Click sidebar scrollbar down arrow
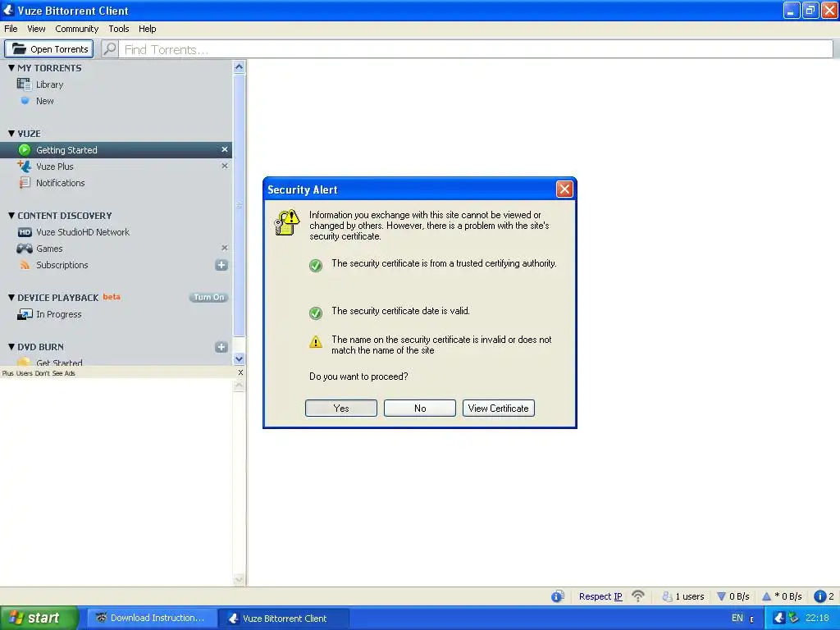This screenshot has height=630, width=840. click(239, 359)
